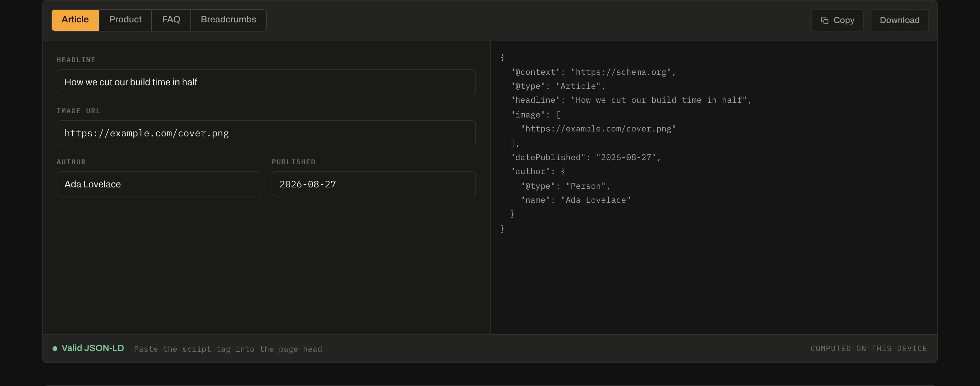Click the "name": "Ada Lovelace" JSON line
This screenshot has width=980, height=386.
tap(575, 200)
